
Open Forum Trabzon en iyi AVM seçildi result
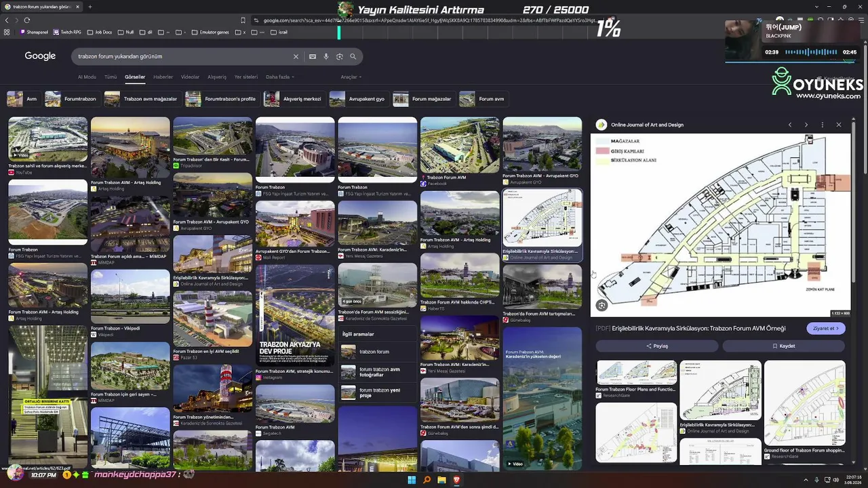tap(212, 319)
